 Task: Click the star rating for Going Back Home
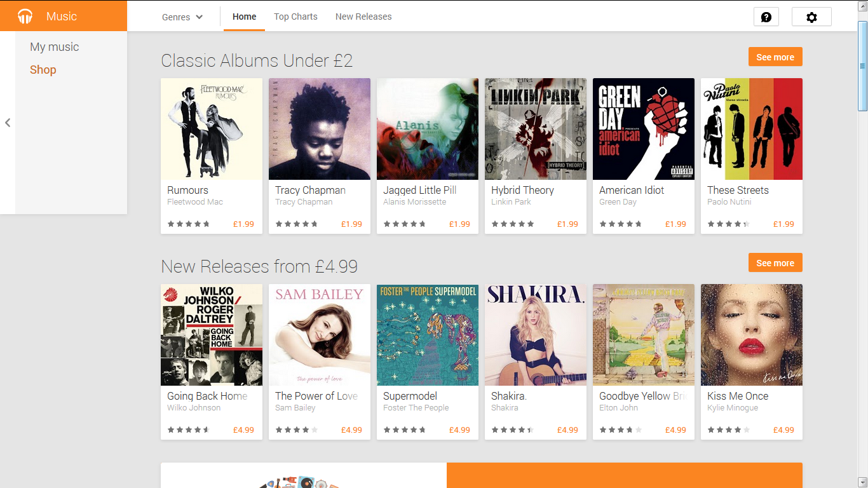point(188,430)
